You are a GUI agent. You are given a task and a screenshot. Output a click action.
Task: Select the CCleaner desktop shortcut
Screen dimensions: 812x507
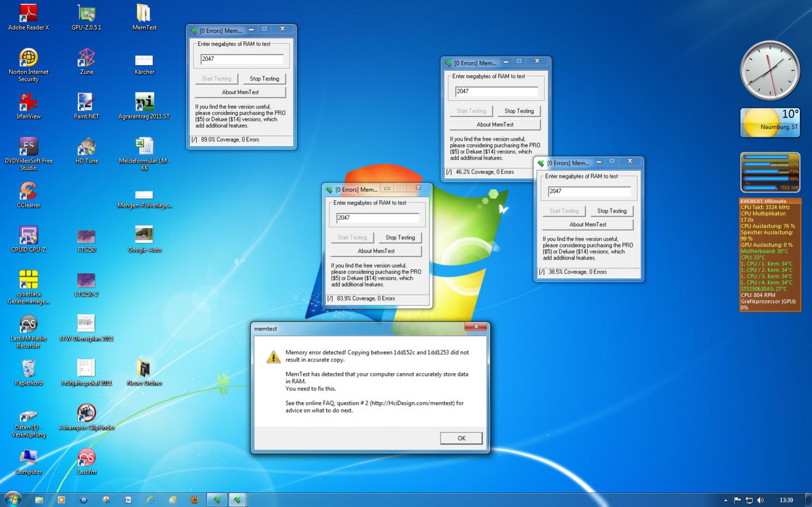[29, 195]
